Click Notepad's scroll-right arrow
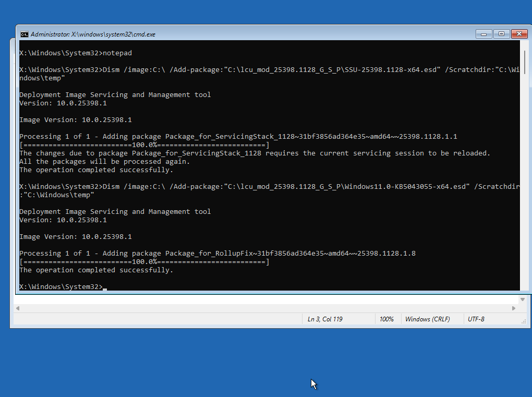This screenshot has height=397, width=532. click(514, 308)
